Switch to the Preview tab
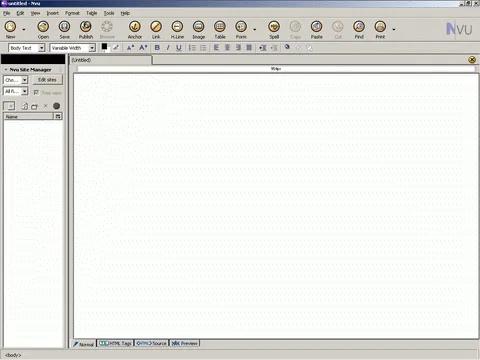 pos(185,343)
